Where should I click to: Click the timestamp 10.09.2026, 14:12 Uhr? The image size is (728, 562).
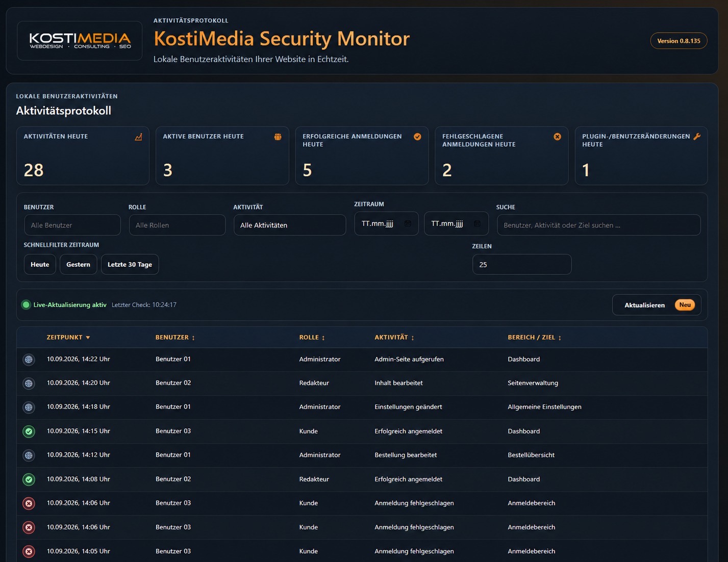pos(79,455)
